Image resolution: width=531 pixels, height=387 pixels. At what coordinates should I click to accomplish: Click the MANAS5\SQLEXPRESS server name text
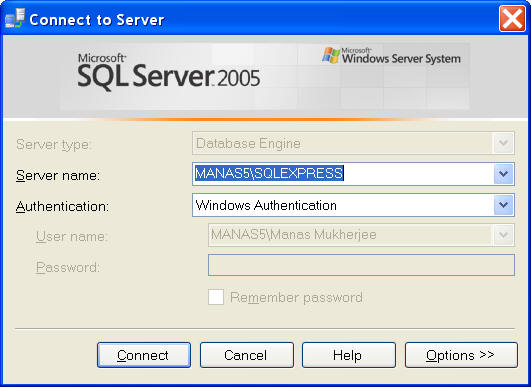tap(269, 173)
